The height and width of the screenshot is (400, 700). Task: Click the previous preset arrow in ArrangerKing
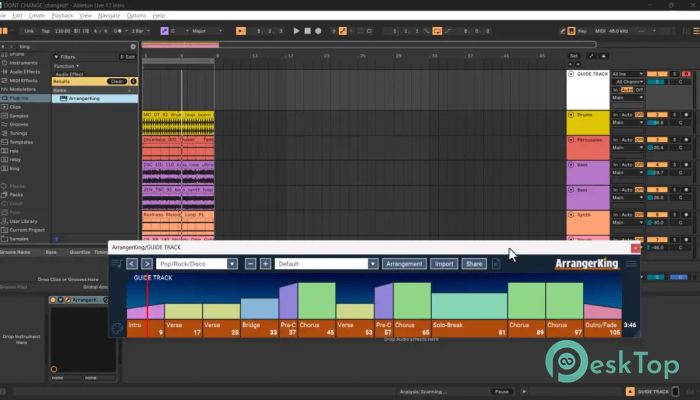pyautogui.click(x=132, y=264)
